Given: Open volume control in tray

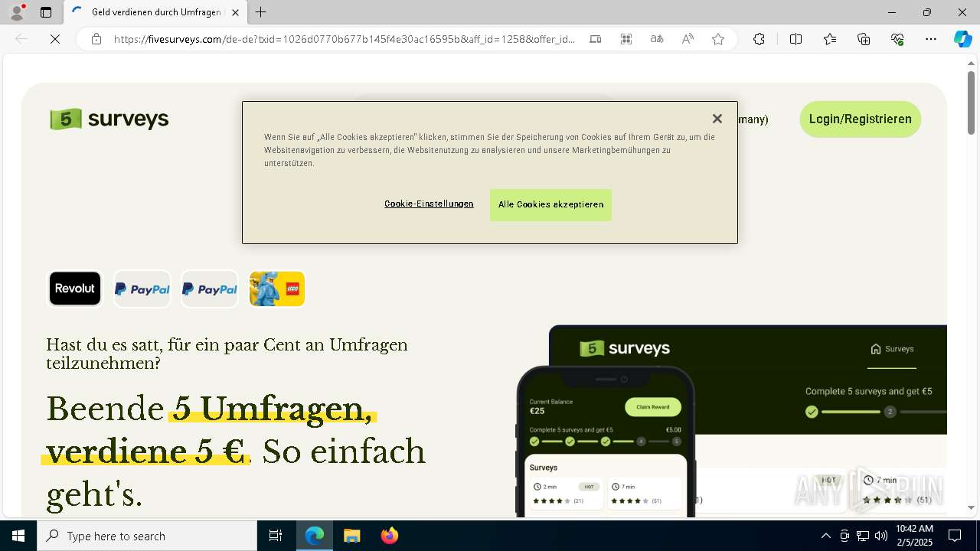Looking at the screenshot, I should [x=881, y=536].
